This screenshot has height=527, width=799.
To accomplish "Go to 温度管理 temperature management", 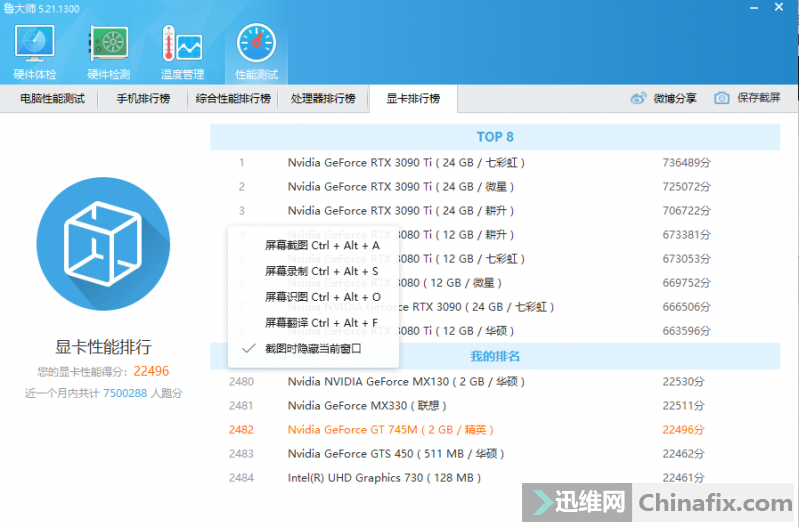I will pyautogui.click(x=182, y=50).
